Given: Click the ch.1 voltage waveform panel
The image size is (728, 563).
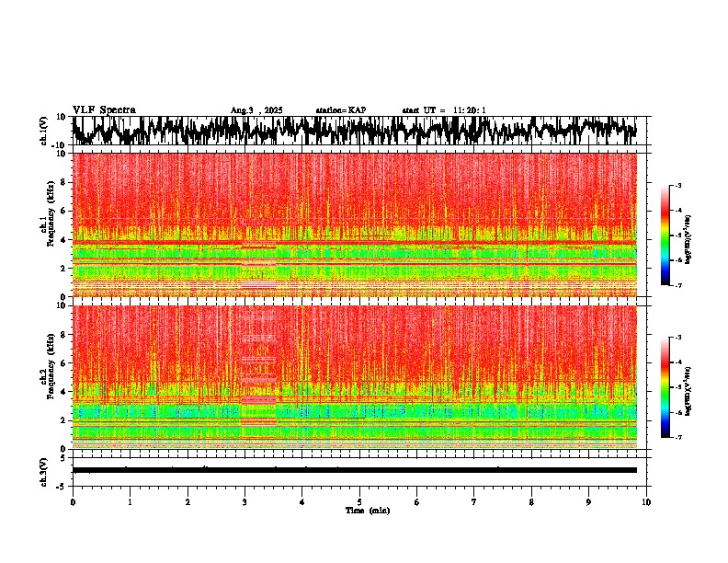Looking at the screenshot, I should (361, 131).
